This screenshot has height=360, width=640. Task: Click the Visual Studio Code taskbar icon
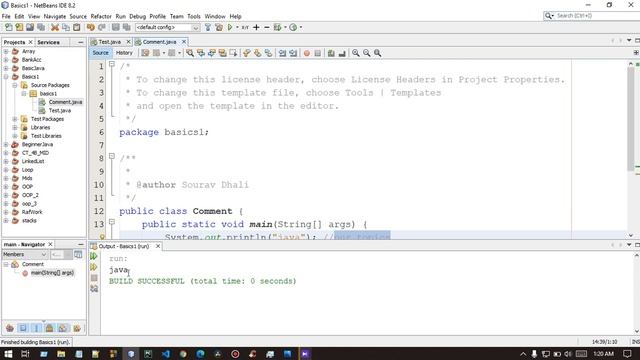click(166, 354)
